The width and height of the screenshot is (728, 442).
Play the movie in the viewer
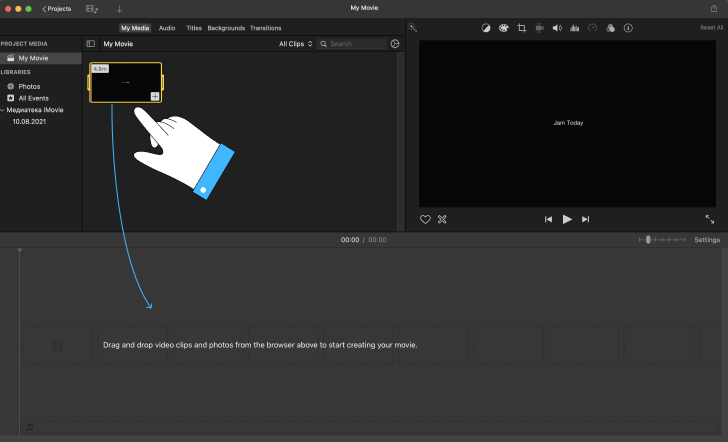click(x=567, y=219)
